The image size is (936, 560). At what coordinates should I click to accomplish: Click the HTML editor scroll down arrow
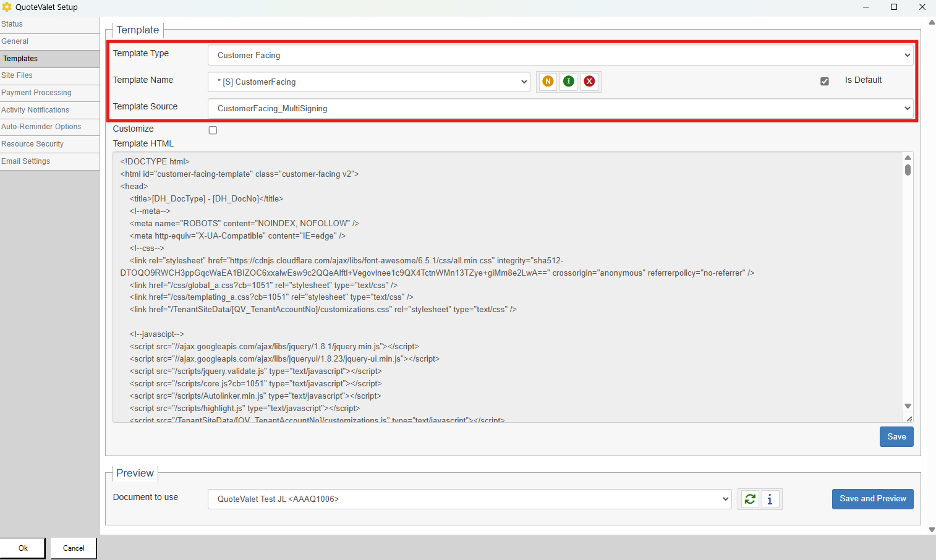coord(908,406)
